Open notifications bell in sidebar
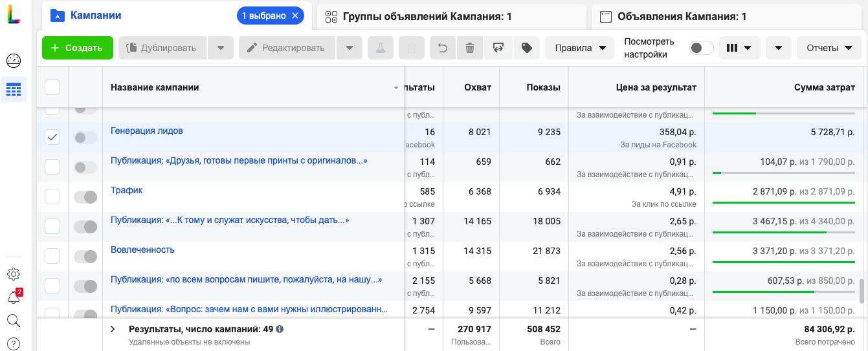The width and height of the screenshot is (868, 351). pos(14,297)
